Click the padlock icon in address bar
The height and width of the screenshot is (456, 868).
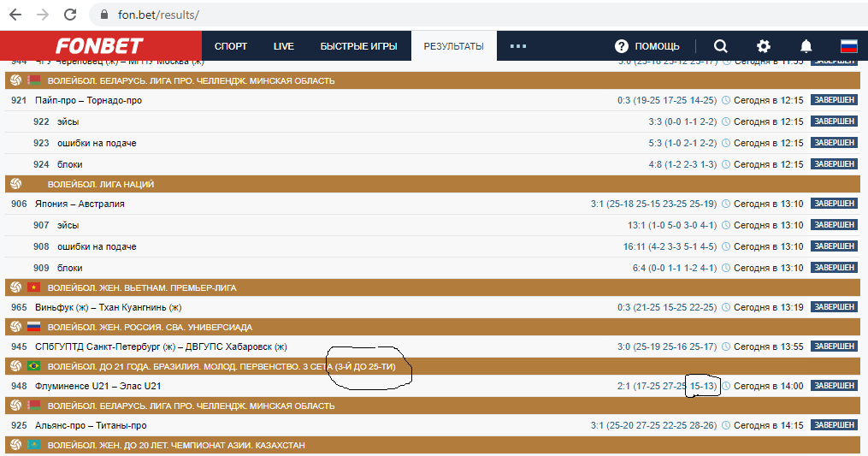click(x=104, y=15)
